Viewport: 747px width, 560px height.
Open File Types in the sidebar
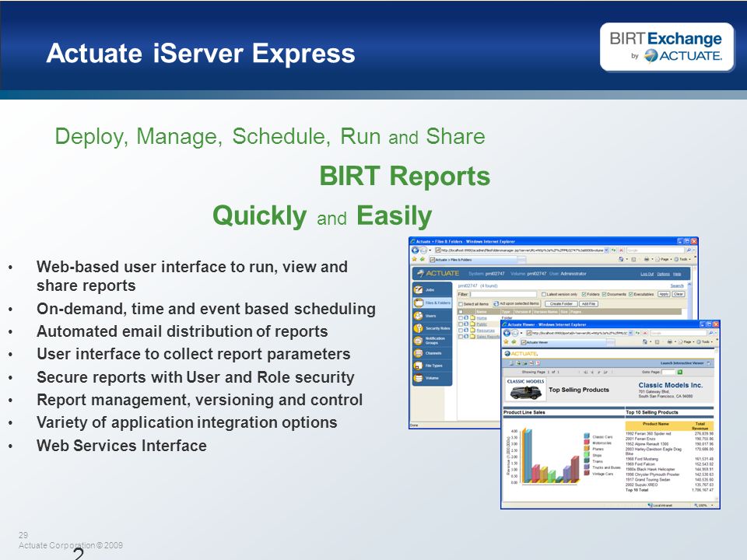pos(432,366)
